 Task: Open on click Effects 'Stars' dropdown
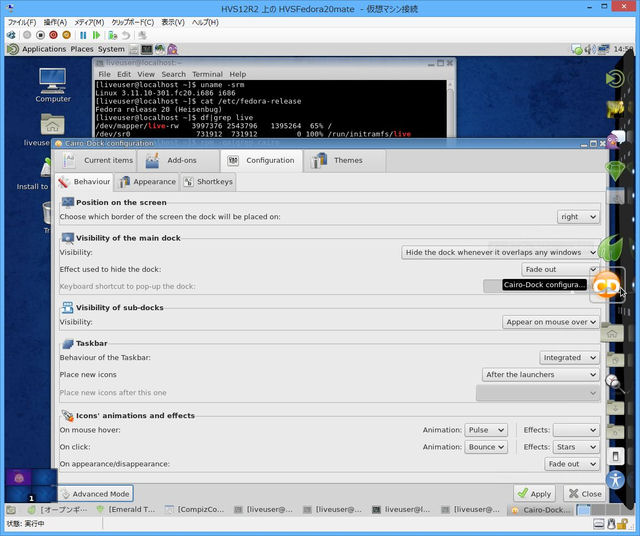[576, 447]
